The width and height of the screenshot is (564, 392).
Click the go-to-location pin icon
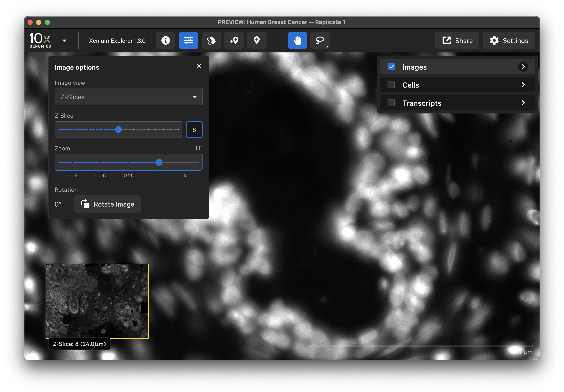[234, 40]
